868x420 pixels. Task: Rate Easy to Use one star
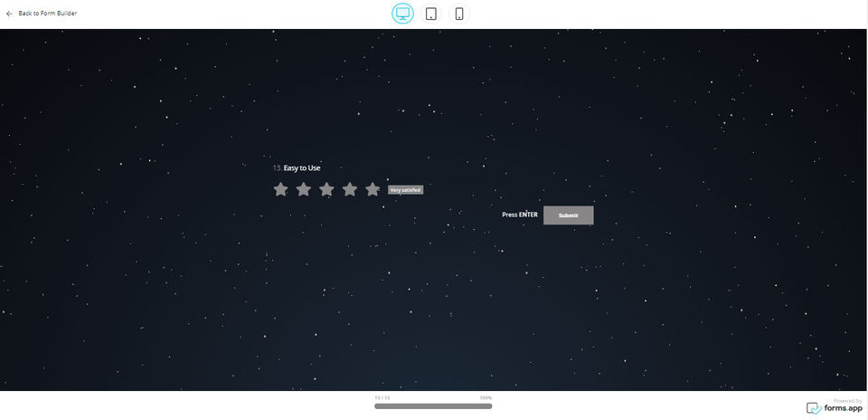(x=280, y=189)
